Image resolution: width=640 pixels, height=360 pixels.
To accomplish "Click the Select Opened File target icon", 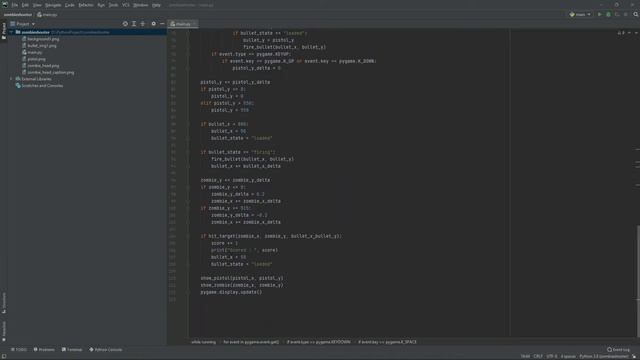I will click(125, 24).
